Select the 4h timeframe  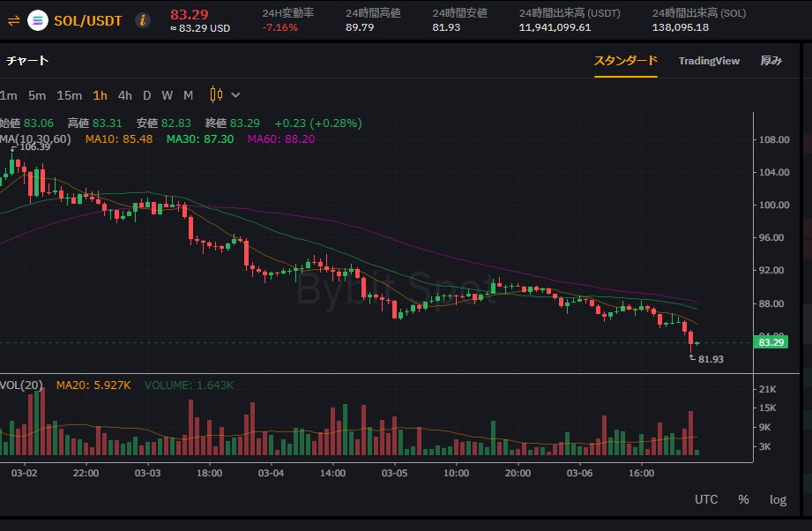[x=125, y=95]
